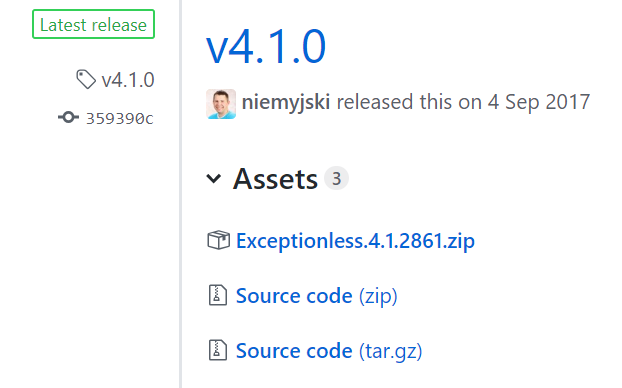Click the archive icon beside Source code (tar.gz)

pyautogui.click(x=218, y=350)
